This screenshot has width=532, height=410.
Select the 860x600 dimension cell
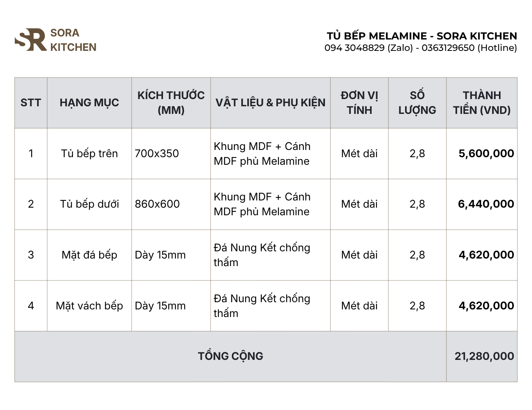tap(157, 204)
